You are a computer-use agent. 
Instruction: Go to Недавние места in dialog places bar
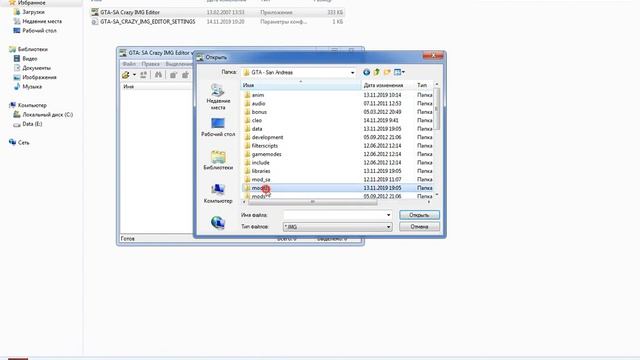pos(218,97)
